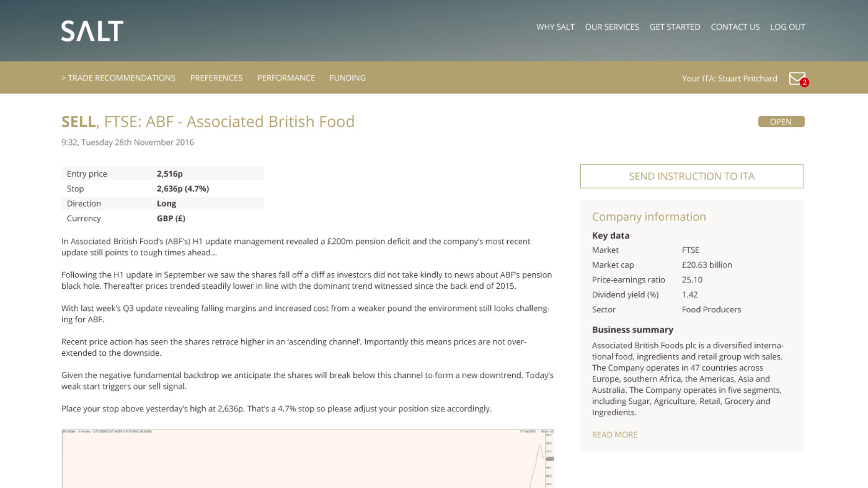Click the SELL Associated British Food heading
868x488 pixels.
pyautogui.click(x=208, y=122)
